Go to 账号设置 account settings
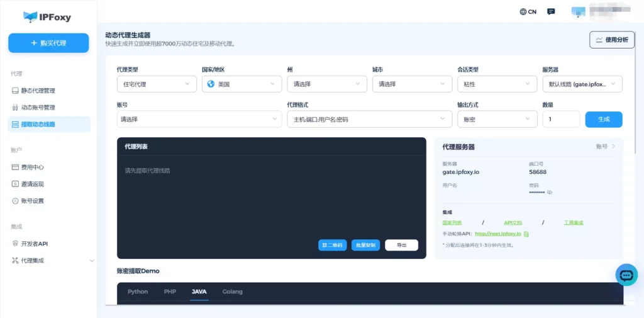 (32, 201)
